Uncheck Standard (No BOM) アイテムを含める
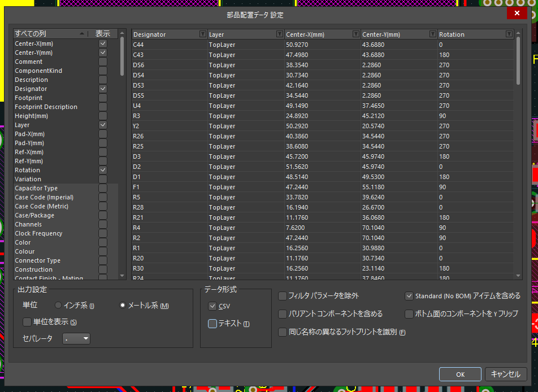Viewport: 538px width, 392px height. pyautogui.click(x=409, y=295)
